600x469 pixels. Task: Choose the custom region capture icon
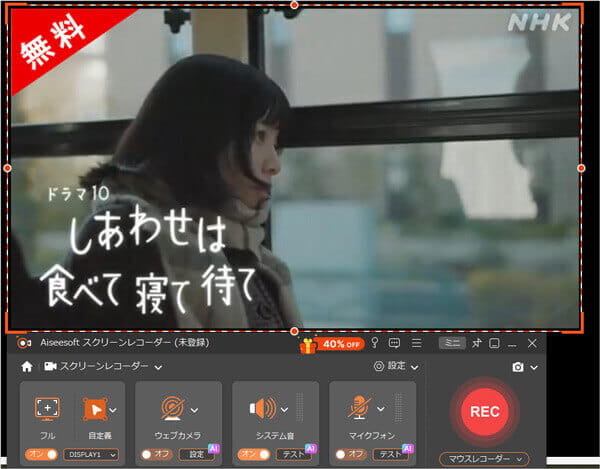click(95, 409)
